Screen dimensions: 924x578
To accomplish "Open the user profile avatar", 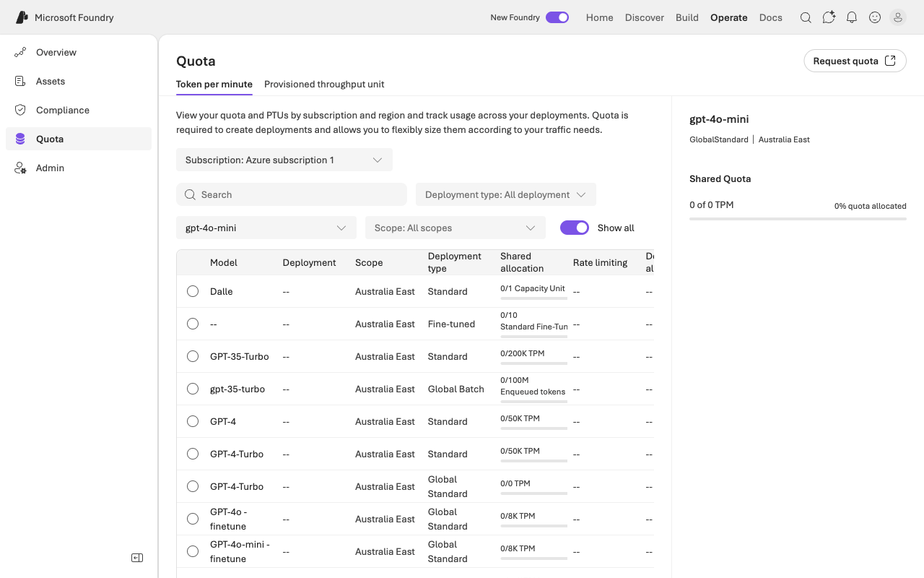I will [x=898, y=17].
